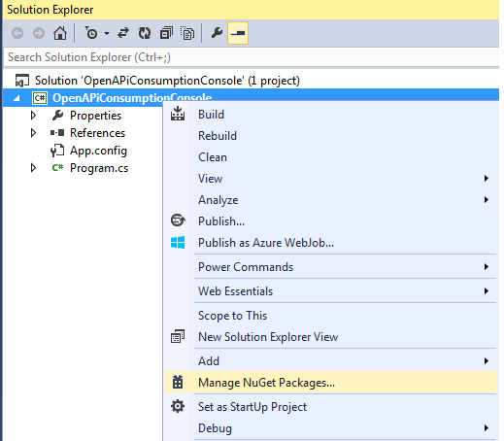Expand the Program.cs tree node
Screen dimensions: 504x441
point(33,168)
